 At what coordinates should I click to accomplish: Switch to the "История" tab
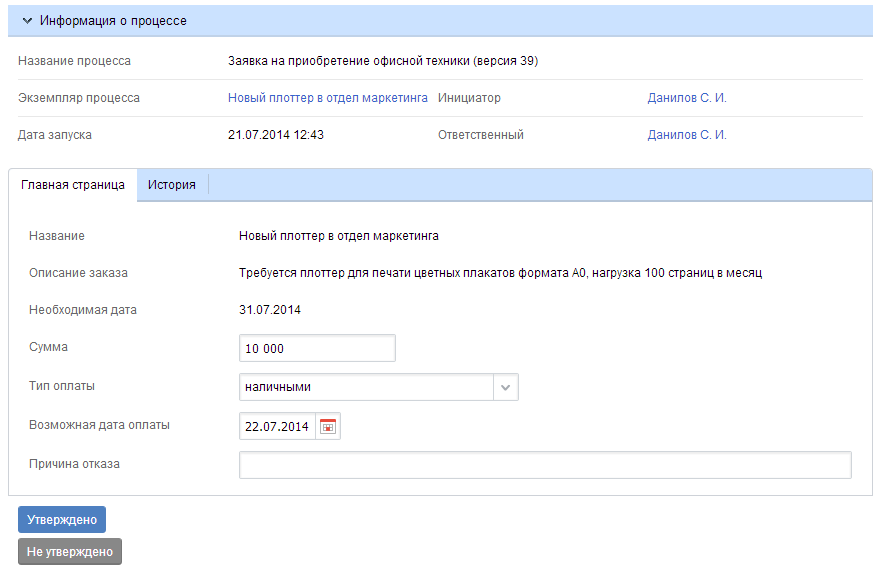click(x=172, y=185)
